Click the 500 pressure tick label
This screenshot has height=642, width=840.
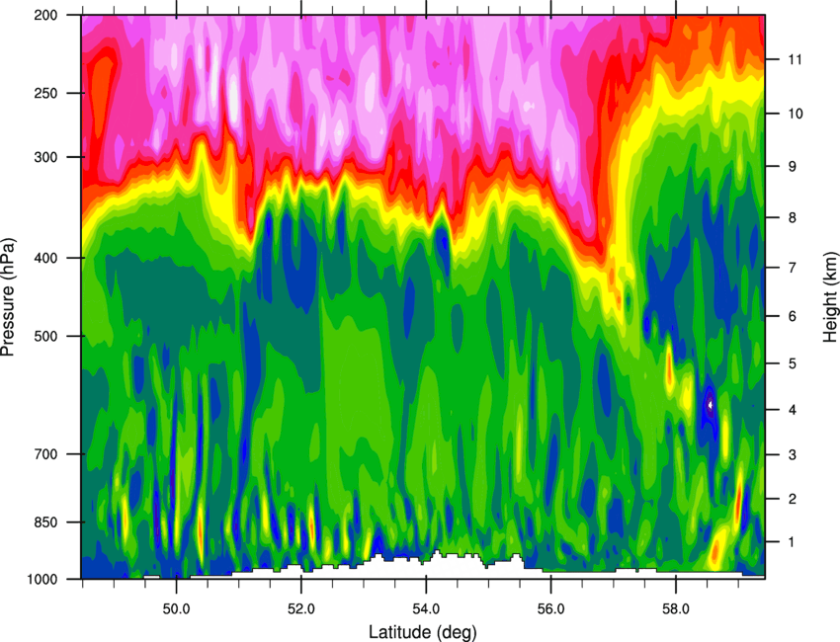point(46,336)
